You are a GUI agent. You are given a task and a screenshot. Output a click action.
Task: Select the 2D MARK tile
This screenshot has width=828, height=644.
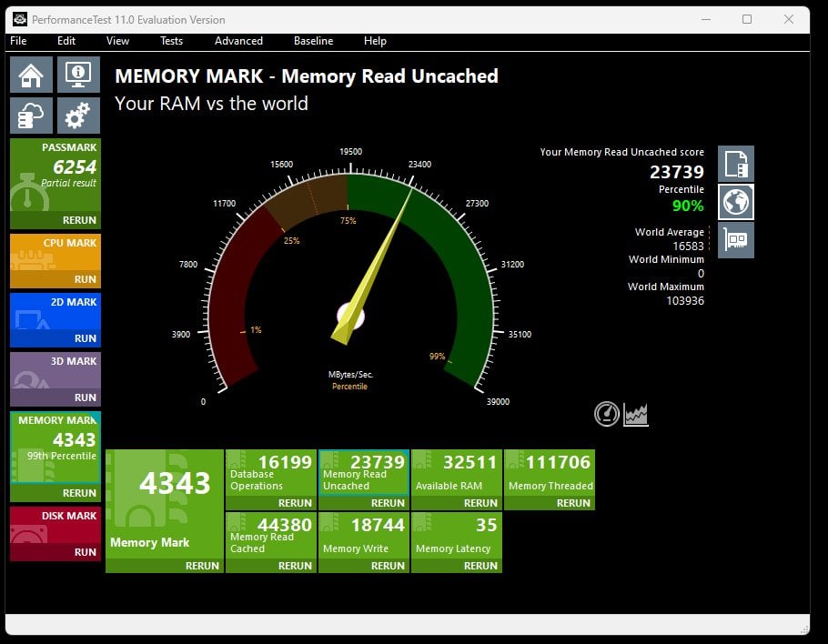point(56,311)
